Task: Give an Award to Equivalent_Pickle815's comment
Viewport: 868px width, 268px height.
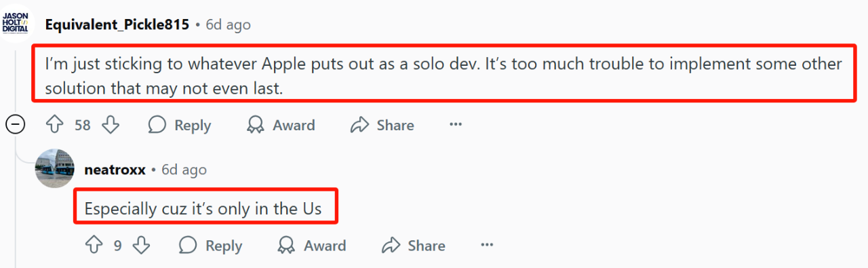Action: [281, 125]
